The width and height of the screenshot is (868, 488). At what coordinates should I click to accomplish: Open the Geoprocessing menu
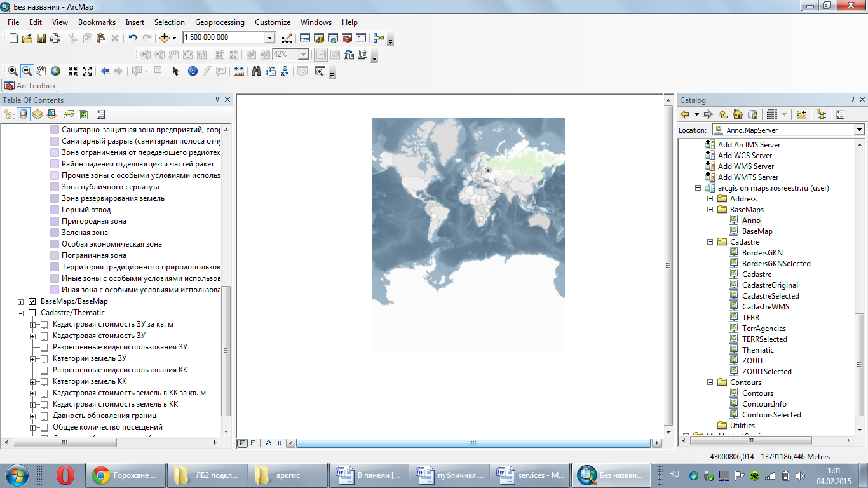click(220, 22)
